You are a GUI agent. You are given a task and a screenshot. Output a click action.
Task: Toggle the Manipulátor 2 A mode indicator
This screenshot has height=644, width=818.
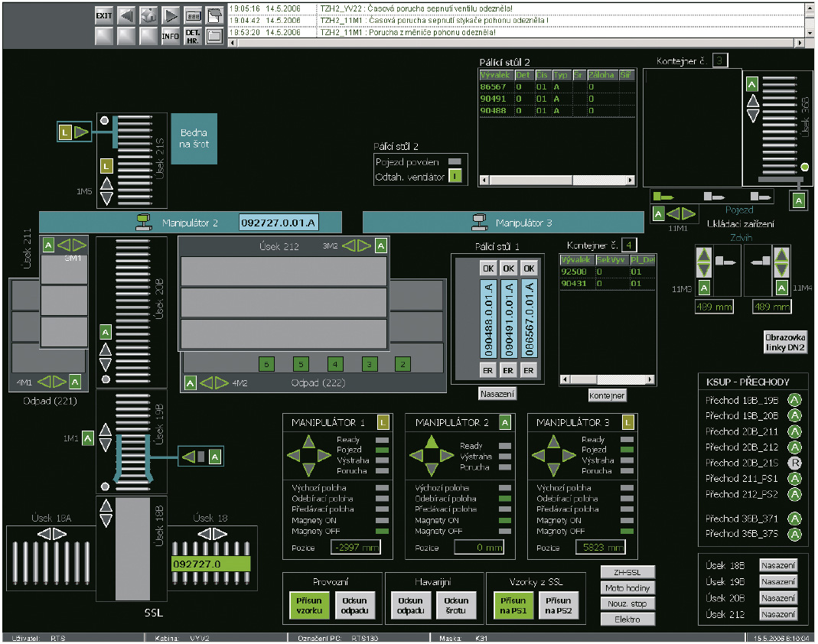[505, 422]
